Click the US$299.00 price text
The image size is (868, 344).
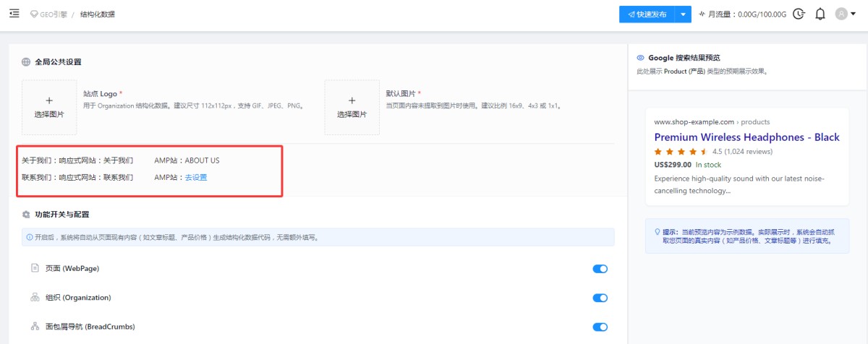pyautogui.click(x=673, y=165)
